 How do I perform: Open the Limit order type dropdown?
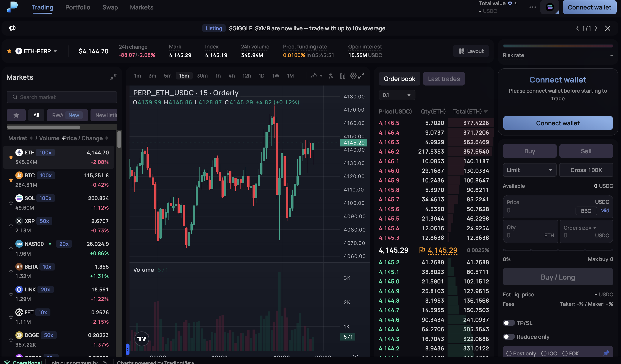(x=529, y=170)
